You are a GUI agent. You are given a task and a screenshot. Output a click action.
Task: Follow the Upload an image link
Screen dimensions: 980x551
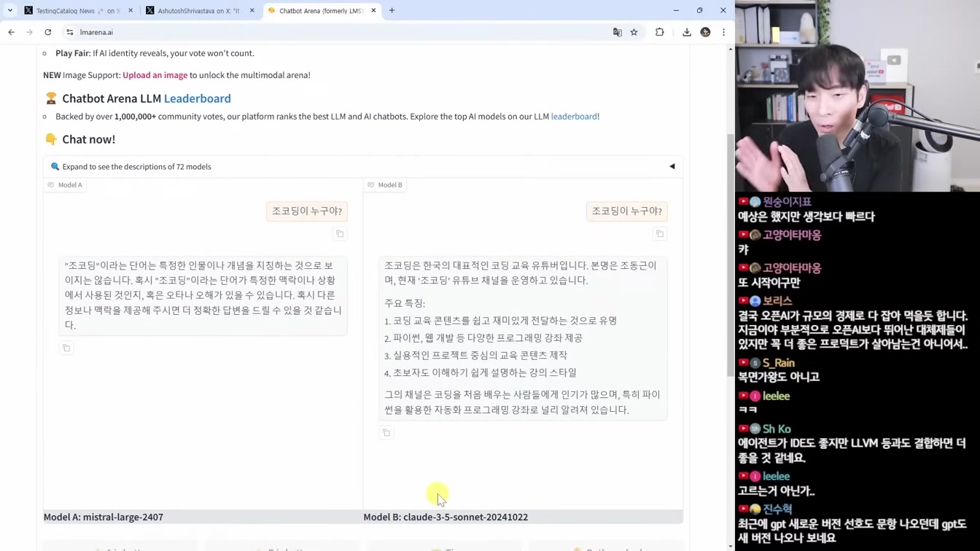pyautogui.click(x=155, y=75)
